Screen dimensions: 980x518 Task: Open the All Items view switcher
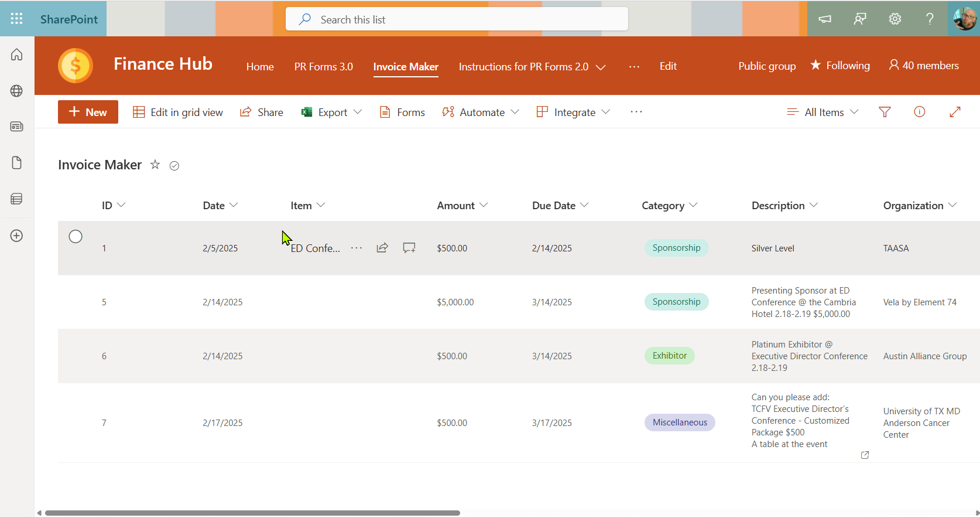click(823, 112)
